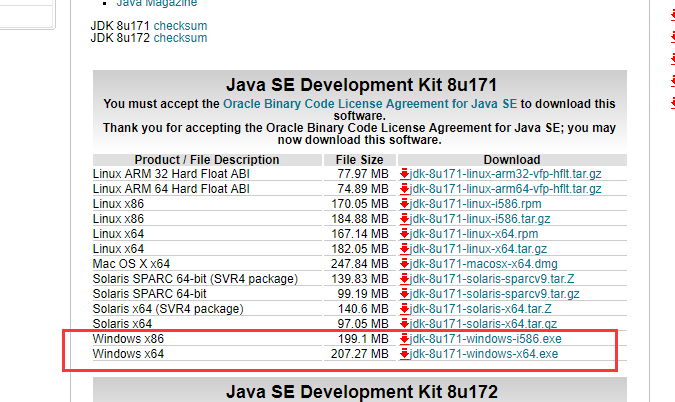This screenshot has width=675, height=402.
Task: Click download arrow icon beside solaris-x64.tar.gz
Action: tap(404, 324)
